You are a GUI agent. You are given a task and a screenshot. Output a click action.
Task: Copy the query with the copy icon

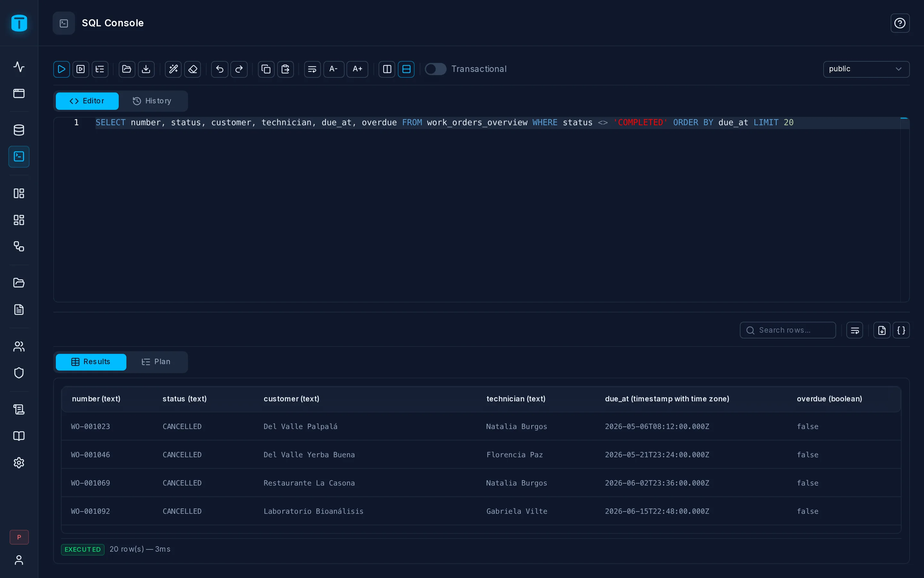coord(266,69)
